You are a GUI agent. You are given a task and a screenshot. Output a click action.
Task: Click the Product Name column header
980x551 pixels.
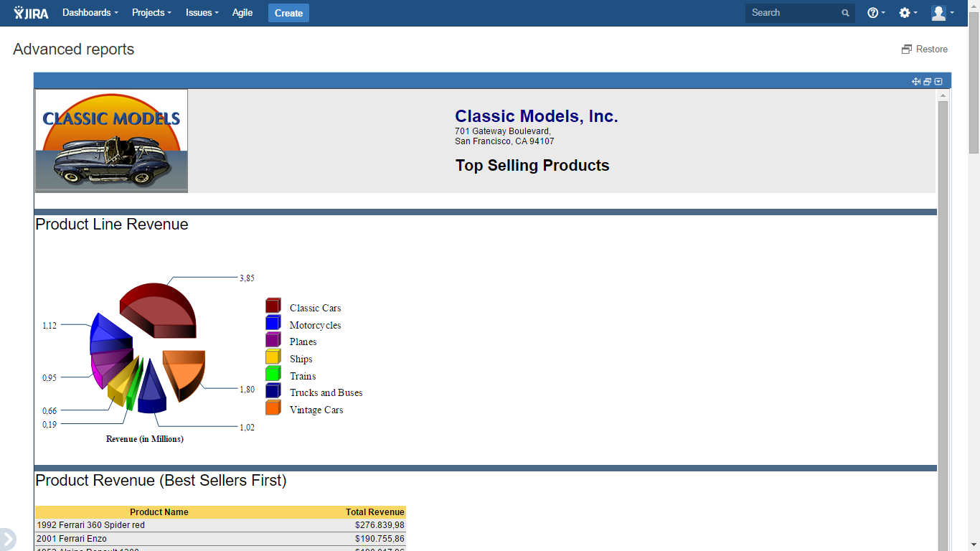point(159,512)
